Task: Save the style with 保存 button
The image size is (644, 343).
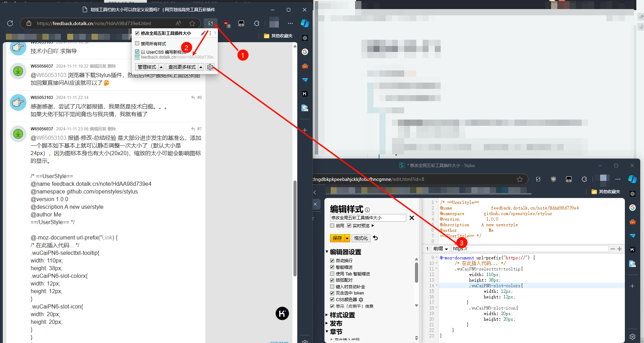Action: pyautogui.click(x=337, y=238)
